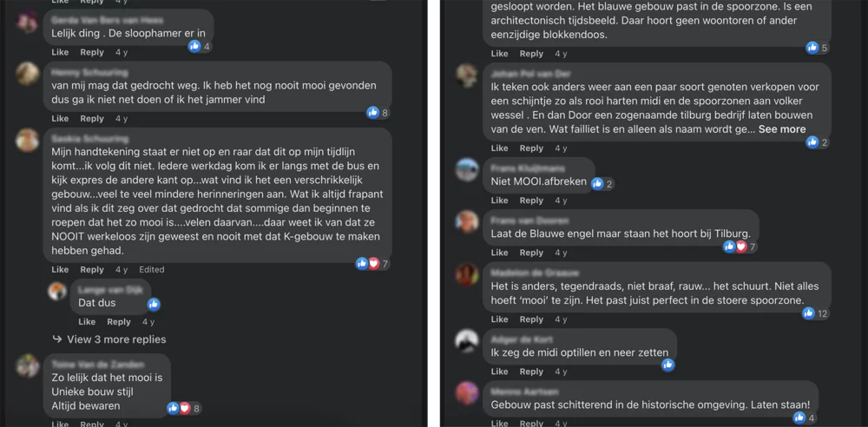Open reactions count on 'Het is anders, tegendraads' comment
The height and width of the screenshot is (427, 868).
tap(817, 313)
